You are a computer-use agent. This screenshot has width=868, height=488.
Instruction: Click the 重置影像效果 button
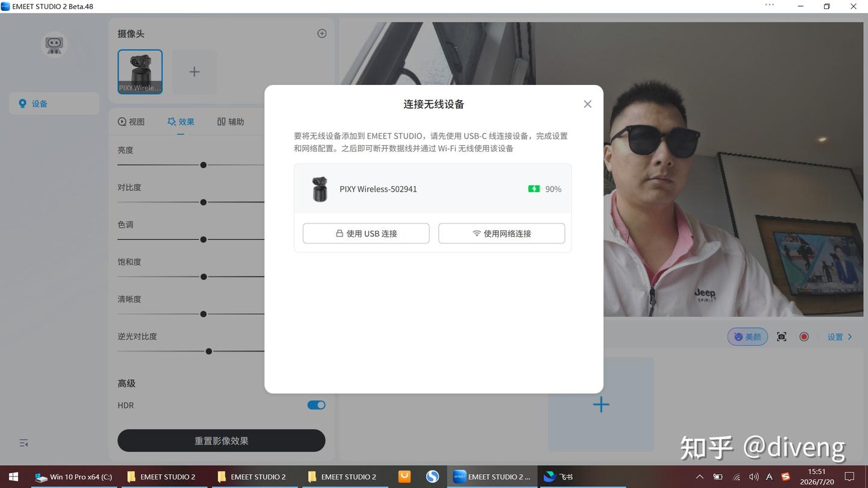tap(221, 440)
